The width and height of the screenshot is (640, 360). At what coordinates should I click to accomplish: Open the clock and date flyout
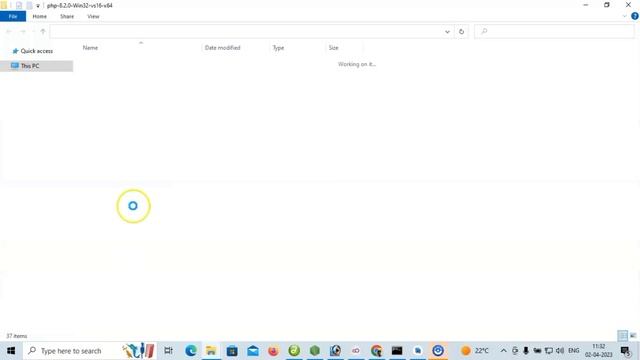(x=599, y=351)
